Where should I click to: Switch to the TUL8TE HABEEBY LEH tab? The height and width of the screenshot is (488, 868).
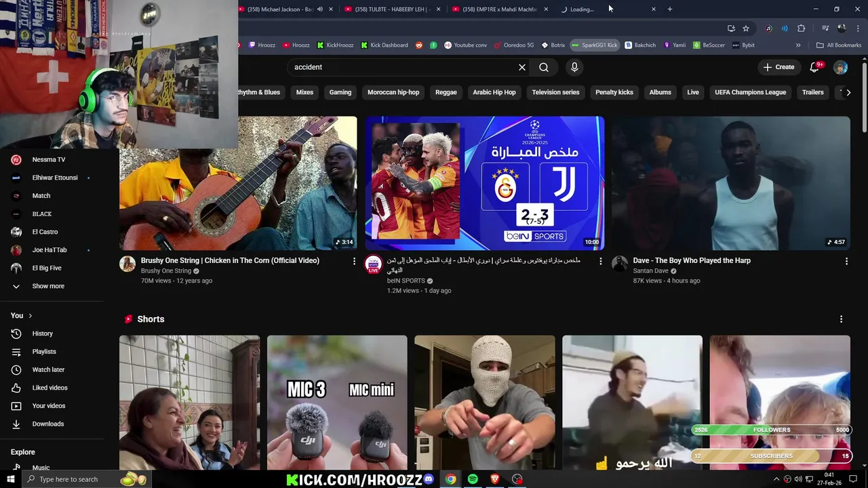coord(391,9)
